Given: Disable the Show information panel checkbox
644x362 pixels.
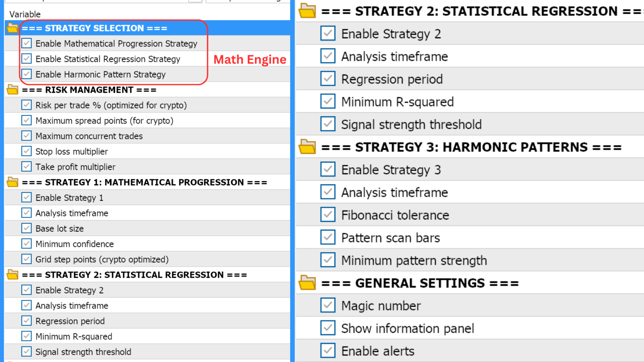Looking at the screenshot, I should pyautogui.click(x=328, y=328).
